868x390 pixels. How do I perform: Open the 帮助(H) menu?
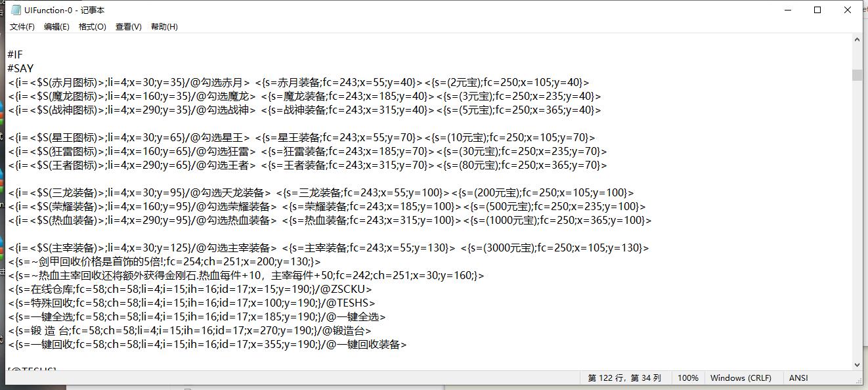pyautogui.click(x=164, y=27)
